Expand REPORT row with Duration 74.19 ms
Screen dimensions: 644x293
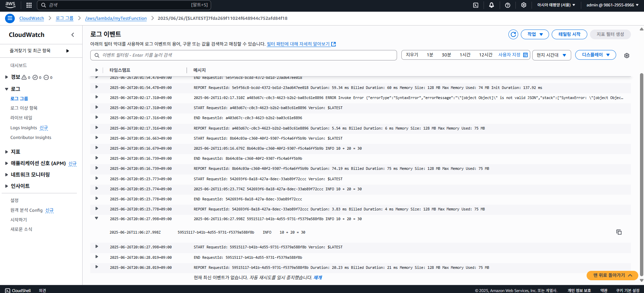point(97,168)
